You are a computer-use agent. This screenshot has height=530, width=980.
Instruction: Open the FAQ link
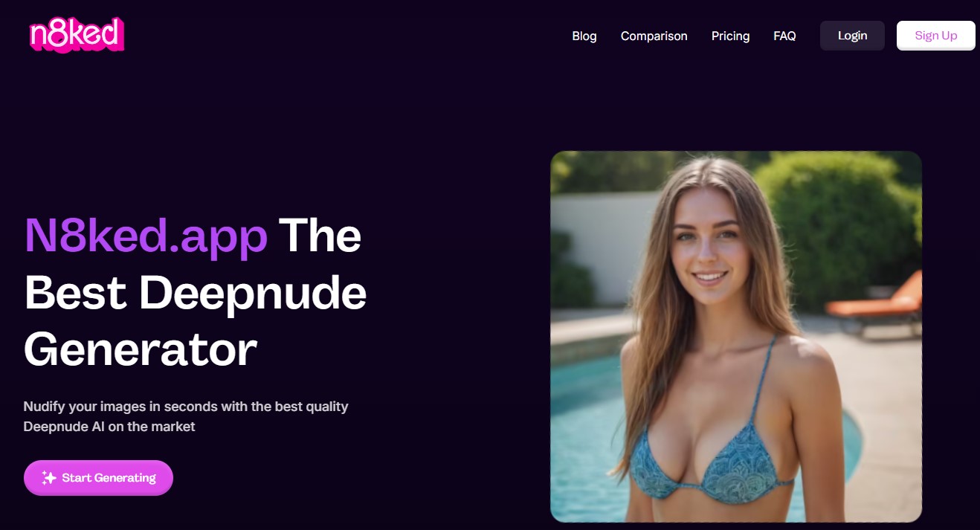[784, 36]
